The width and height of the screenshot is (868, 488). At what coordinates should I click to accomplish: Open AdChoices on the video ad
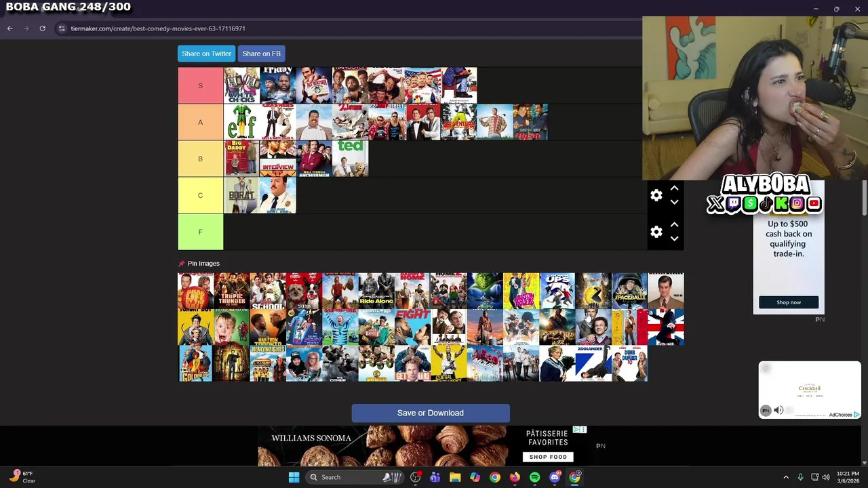(844, 415)
